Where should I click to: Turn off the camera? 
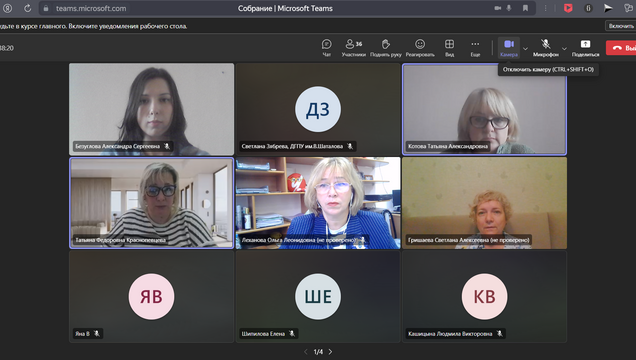(509, 48)
